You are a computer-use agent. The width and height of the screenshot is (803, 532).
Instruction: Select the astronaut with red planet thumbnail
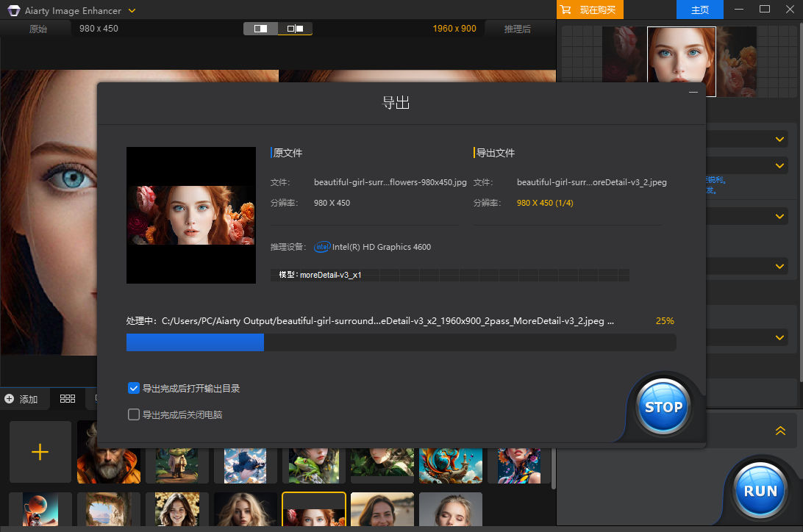[40, 509]
